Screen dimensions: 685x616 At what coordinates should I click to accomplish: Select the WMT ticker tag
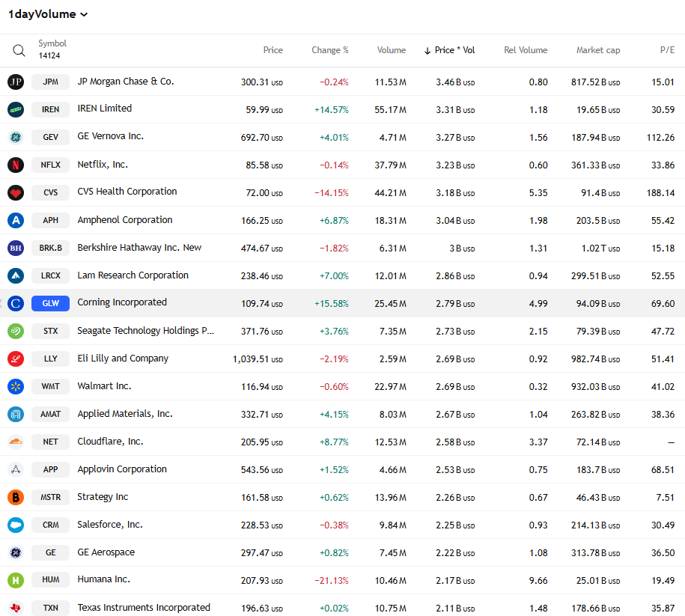tap(51, 387)
